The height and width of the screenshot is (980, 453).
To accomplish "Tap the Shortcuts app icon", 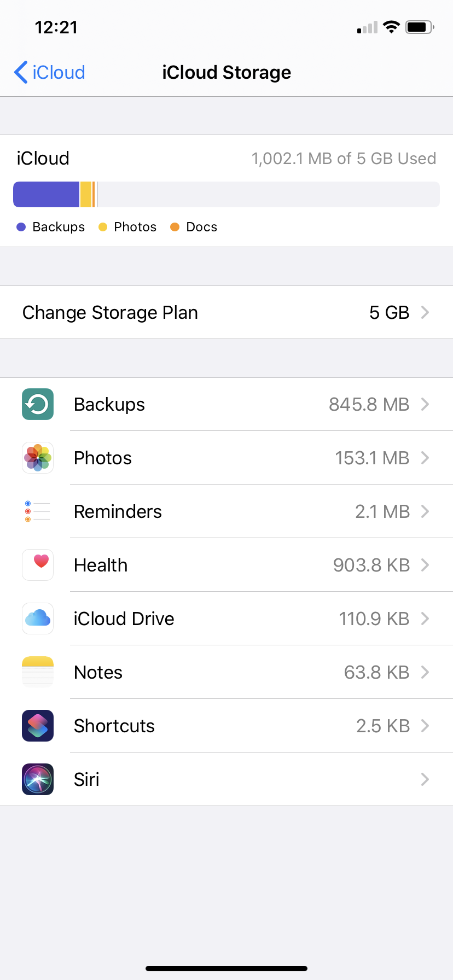I will [38, 726].
